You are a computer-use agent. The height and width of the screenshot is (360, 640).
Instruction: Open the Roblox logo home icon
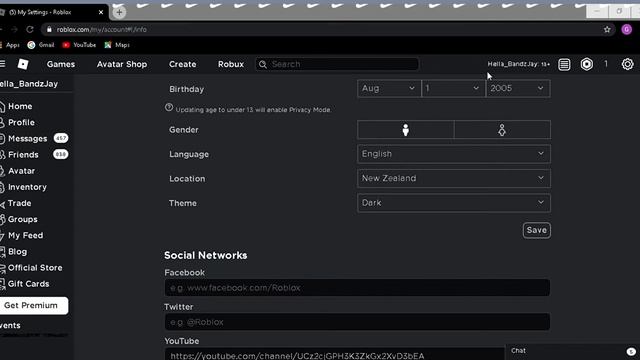pos(23,64)
